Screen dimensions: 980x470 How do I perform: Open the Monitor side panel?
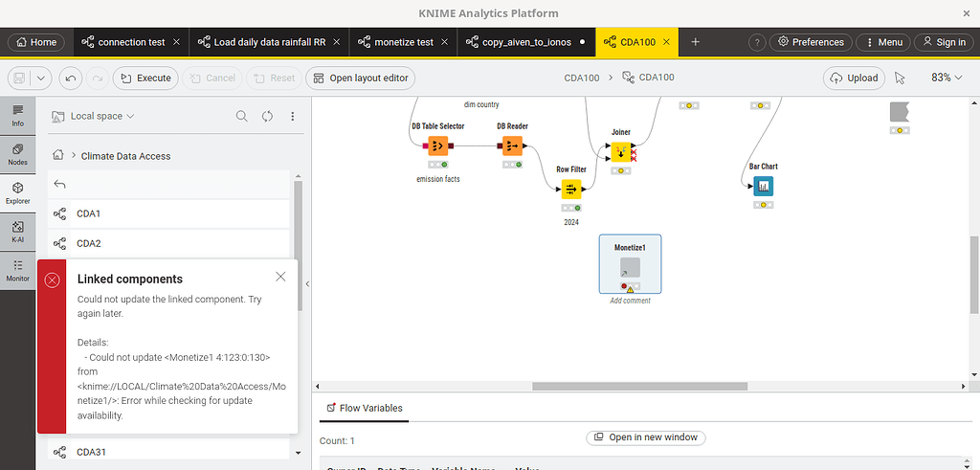[17, 271]
